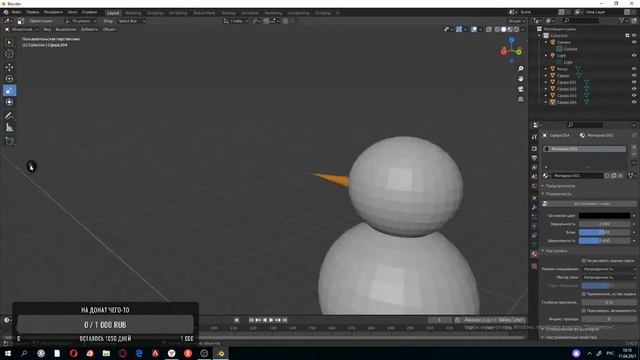The image size is (640, 360).
Task: Expand the Сфера.002 tree row
Action: pos(546,89)
